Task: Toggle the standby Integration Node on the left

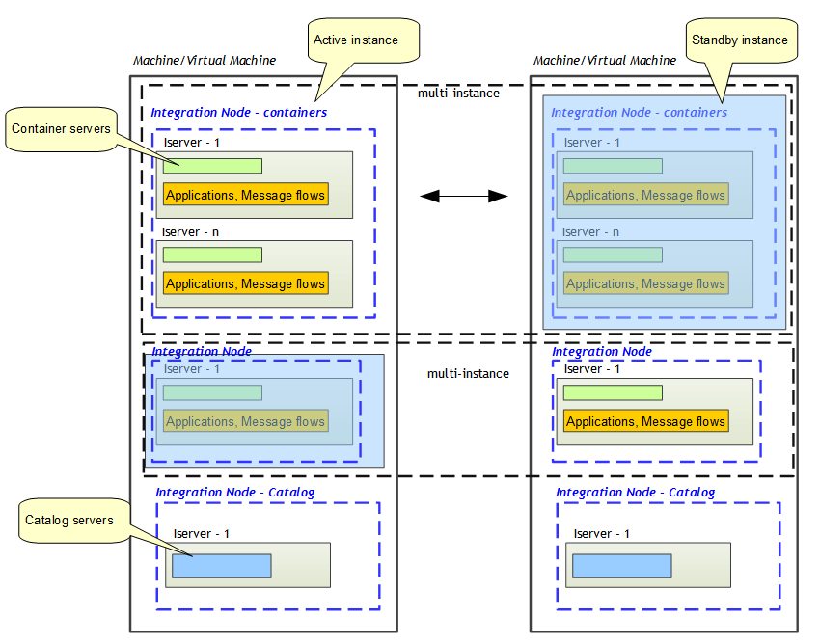Action: pyautogui.click(x=267, y=411)
